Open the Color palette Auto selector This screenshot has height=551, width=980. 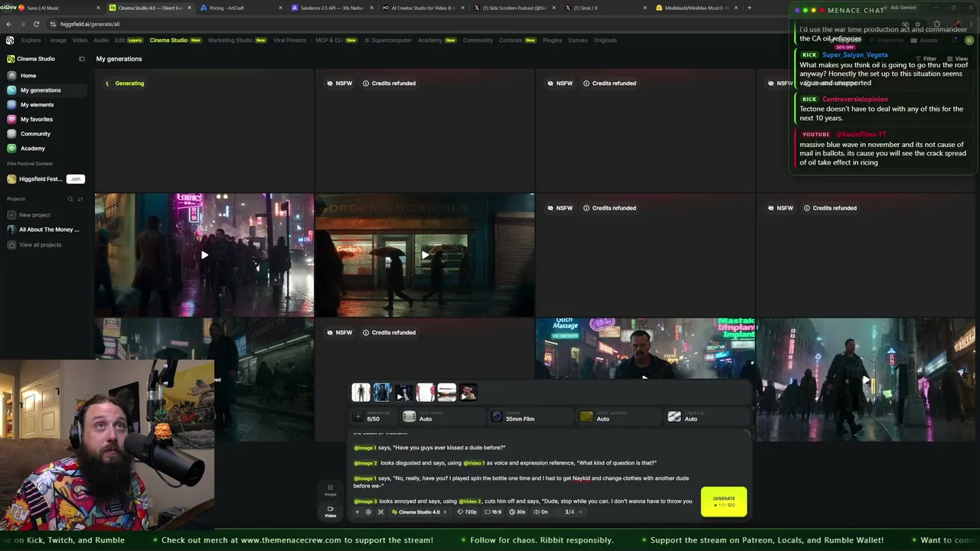click(619, 416)
